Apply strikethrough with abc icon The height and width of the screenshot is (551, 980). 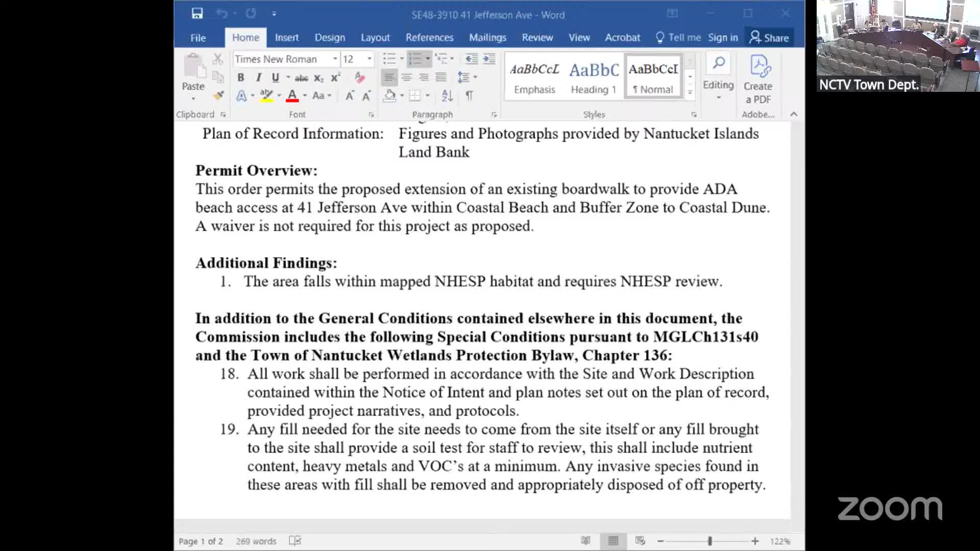(301, 78)
